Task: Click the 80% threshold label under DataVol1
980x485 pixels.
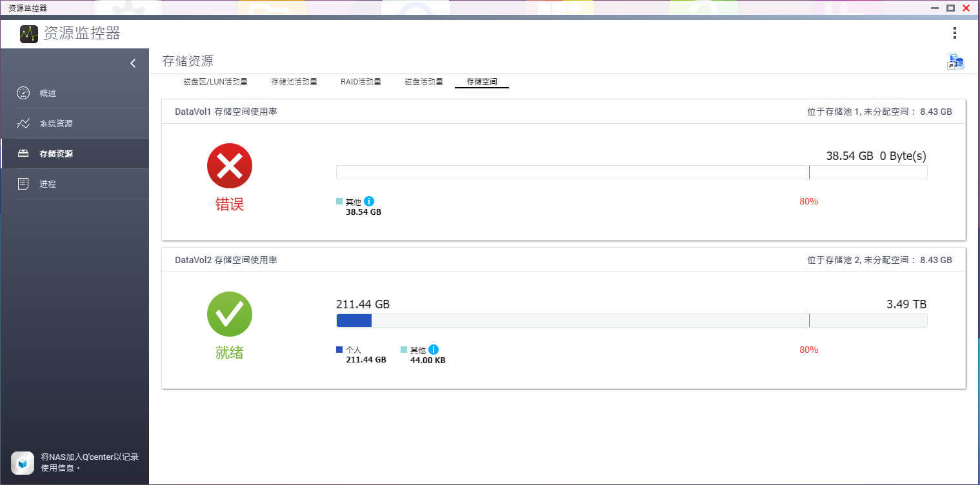Action: (x=808, y=201)
